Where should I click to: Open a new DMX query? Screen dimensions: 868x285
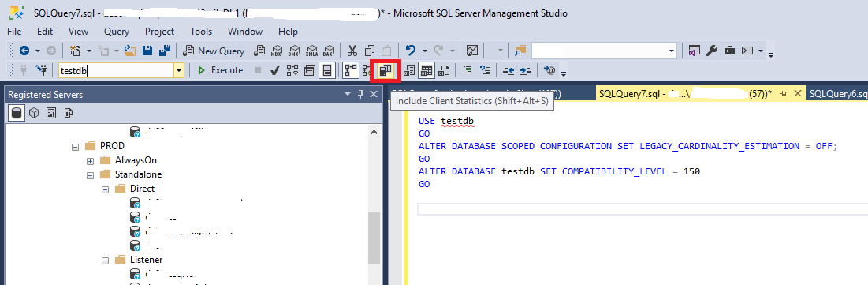click(x=294, y=51)
